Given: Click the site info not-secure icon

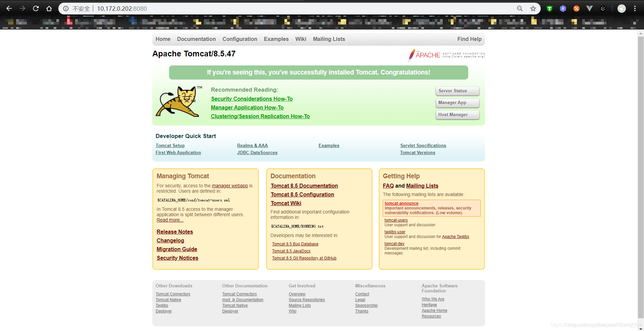Looking at the screenshot, I should (x=66, y=9).
